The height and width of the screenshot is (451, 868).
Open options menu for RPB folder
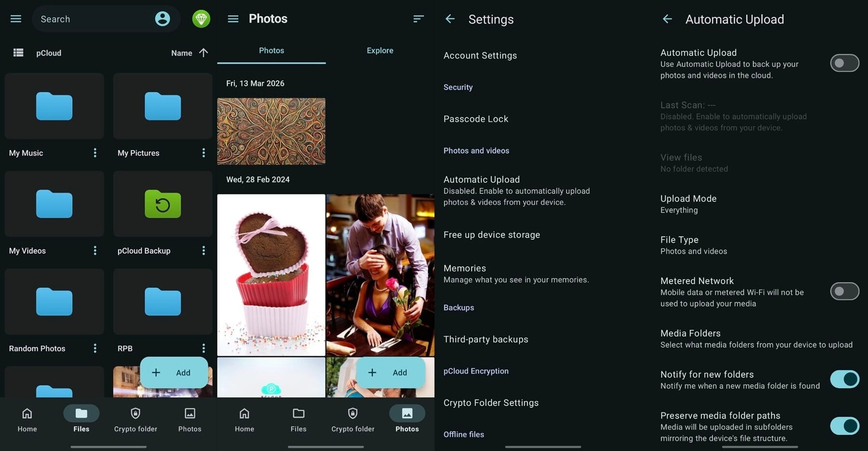tap(203, 348)
